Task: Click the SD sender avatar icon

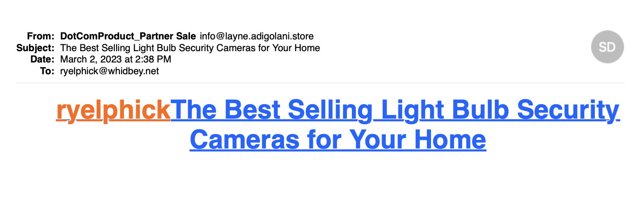Action: point(607,47)
